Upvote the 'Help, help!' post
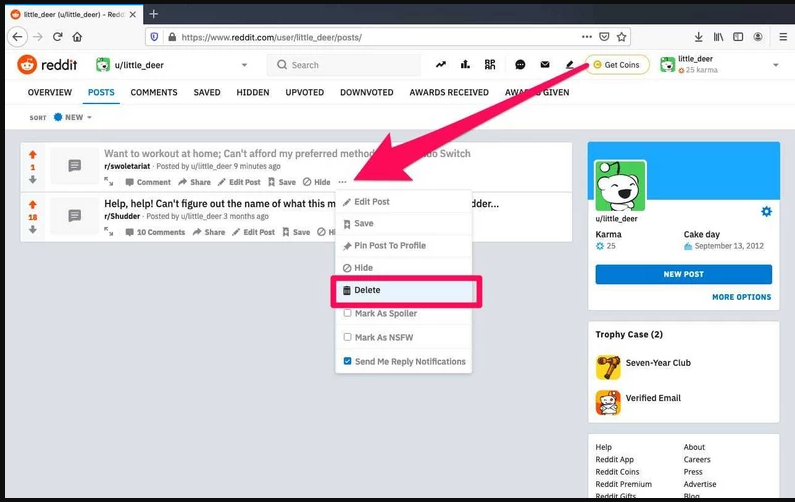 click(x=33, y=203)
